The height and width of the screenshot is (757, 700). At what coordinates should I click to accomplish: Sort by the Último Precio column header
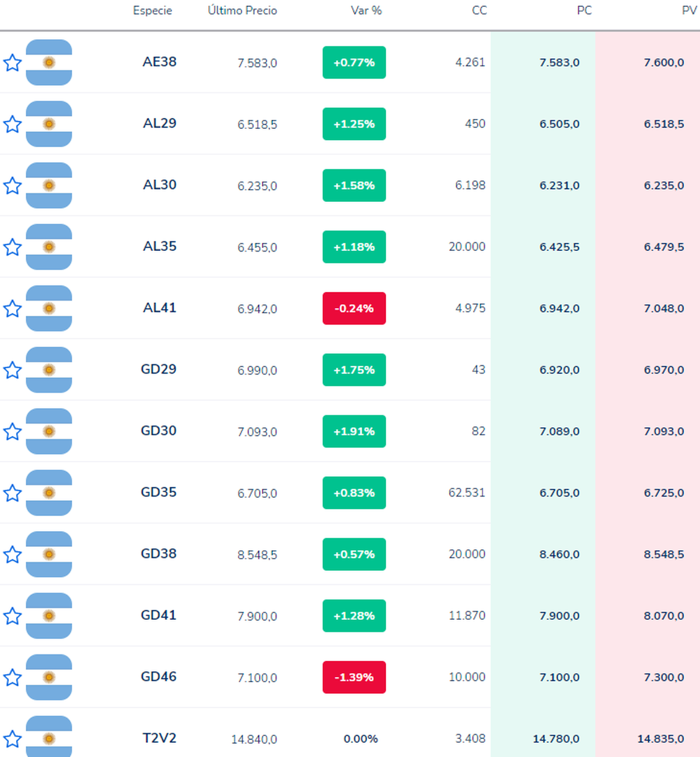click(x=242, y=10)
